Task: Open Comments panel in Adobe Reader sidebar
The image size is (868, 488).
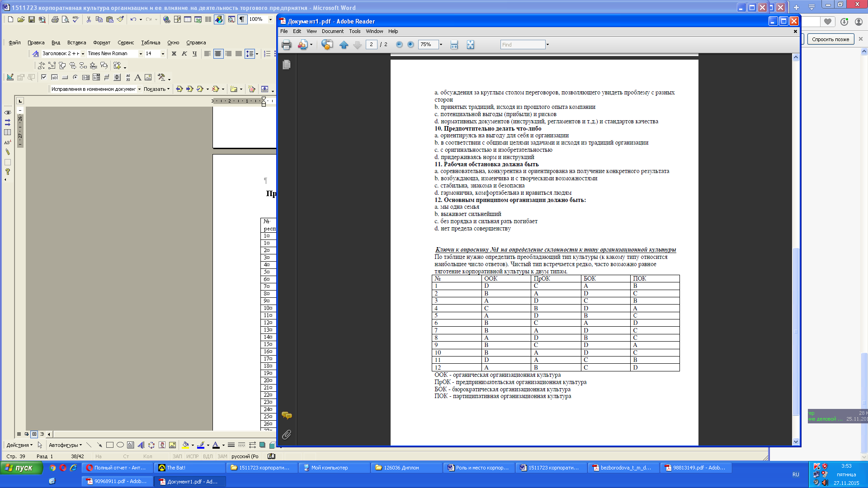Action: 287,415
